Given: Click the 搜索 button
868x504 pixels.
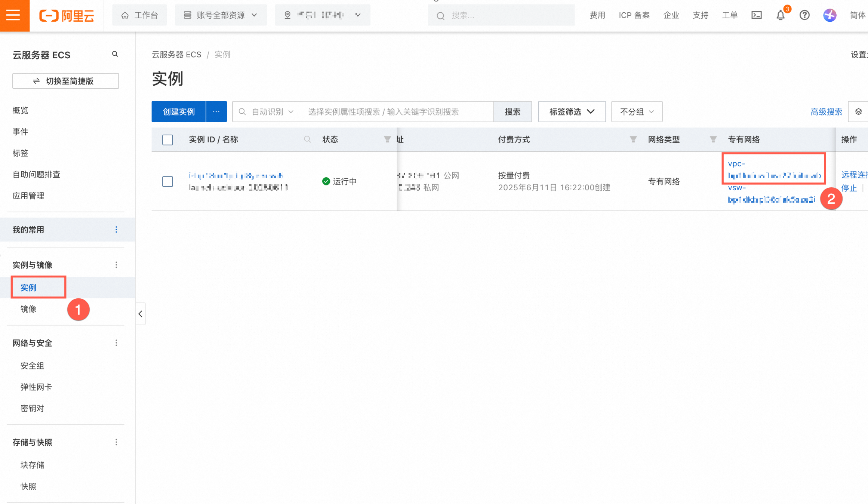Looking at the screenshot, I should point(513,112).
